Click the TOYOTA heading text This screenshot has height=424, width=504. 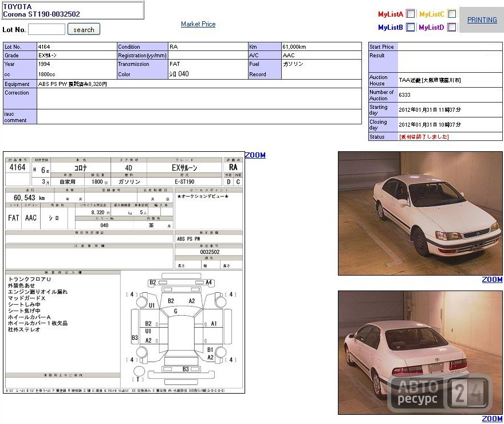[x=17, y=6]
